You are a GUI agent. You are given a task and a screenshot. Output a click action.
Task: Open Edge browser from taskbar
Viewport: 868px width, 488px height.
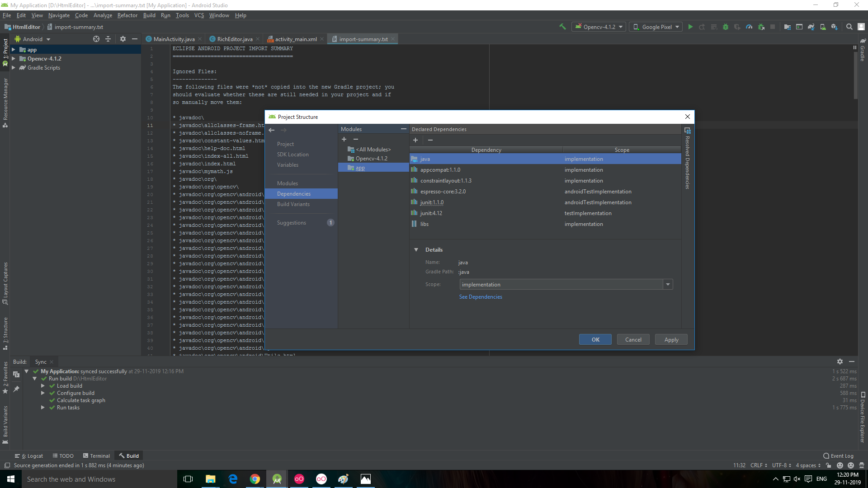click(233, 479)
